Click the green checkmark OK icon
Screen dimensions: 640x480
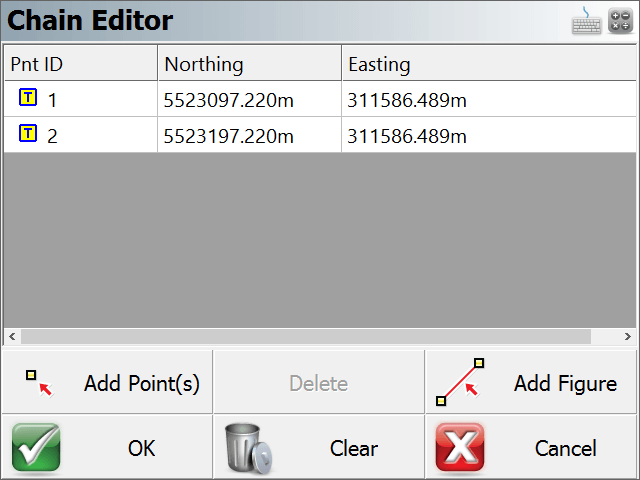(36, 448)
